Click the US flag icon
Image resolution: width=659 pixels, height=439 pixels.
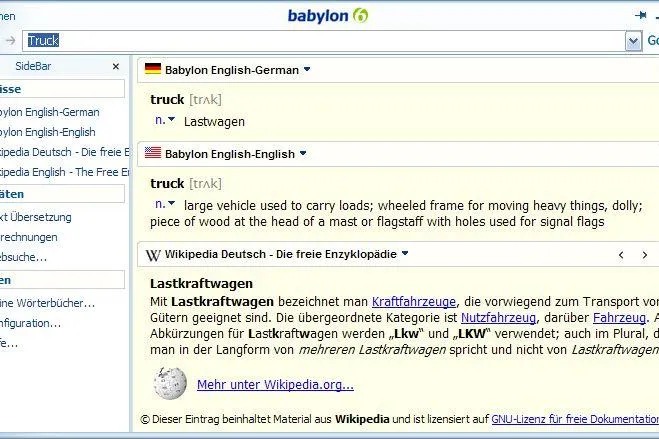(x=153, y=152)
